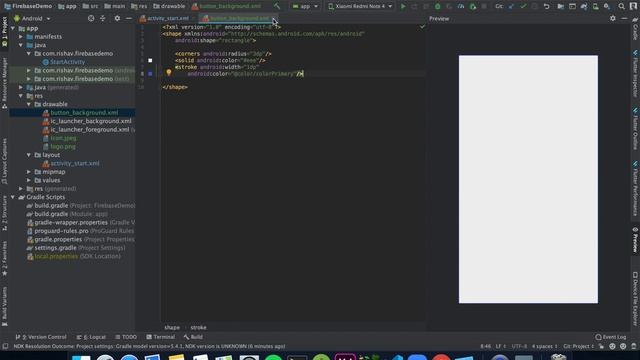Screen dimensions: 640x360
Task: Click the UTF-8 encoding status item
Action: [x=519, y=346]
